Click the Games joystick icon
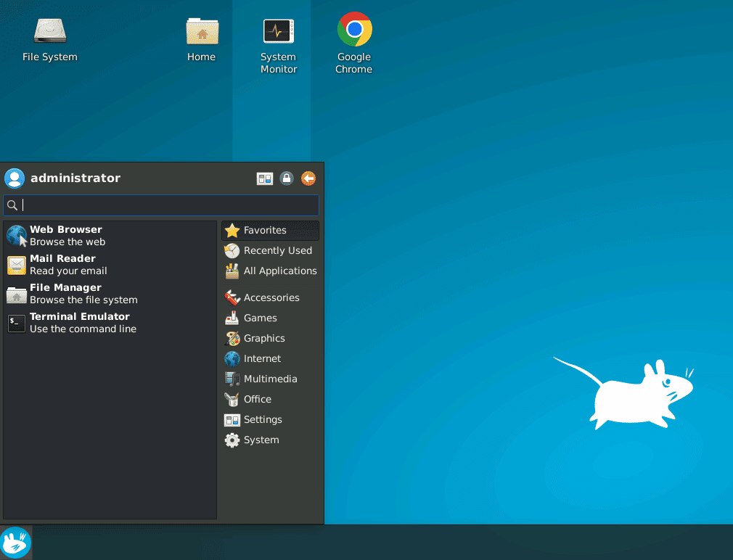Image resolution: width=733 pixels, height=560 pixels. [232, 318]
